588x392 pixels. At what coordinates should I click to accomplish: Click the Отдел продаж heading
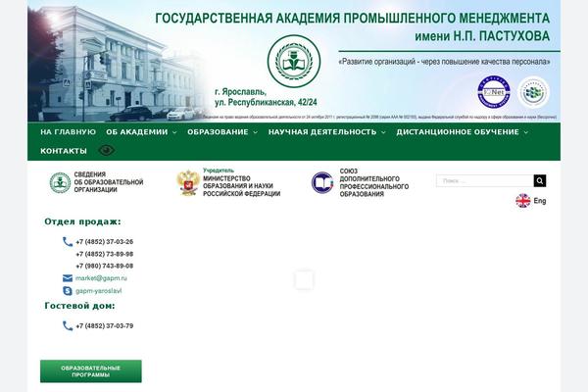pyautogui.click(x=83, y=221)
